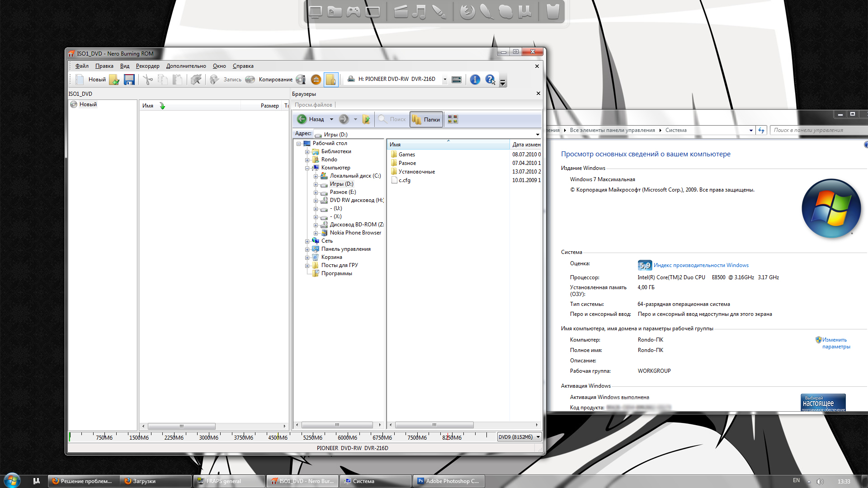The image size is (868, 488).
Task: Close the Браузеры panel
Action: click(538, 94)
